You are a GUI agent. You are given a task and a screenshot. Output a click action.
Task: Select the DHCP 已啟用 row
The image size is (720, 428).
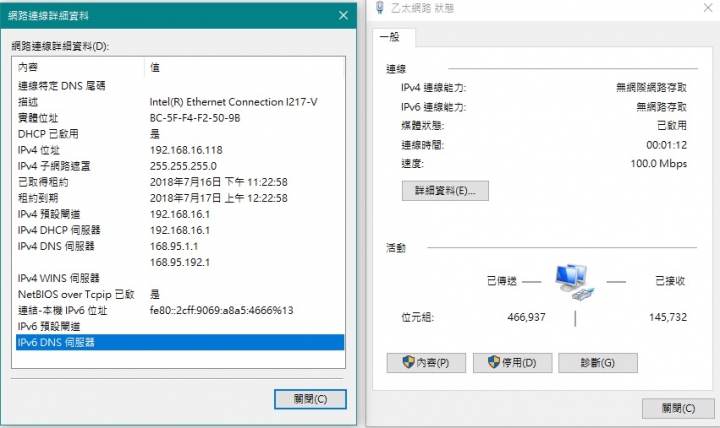pos(180,134)
